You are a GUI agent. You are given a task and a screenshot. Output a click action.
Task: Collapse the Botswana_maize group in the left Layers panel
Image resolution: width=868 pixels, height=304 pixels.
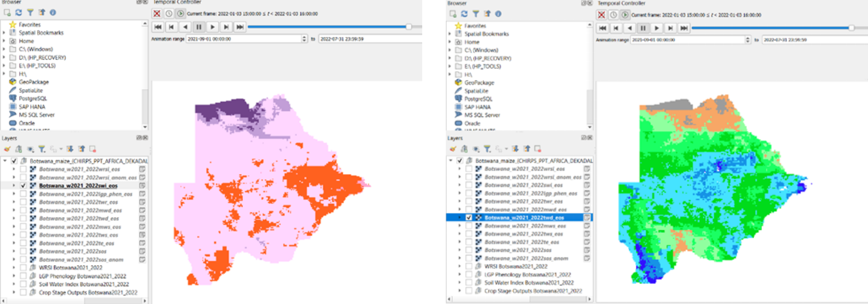coord(5,161)
